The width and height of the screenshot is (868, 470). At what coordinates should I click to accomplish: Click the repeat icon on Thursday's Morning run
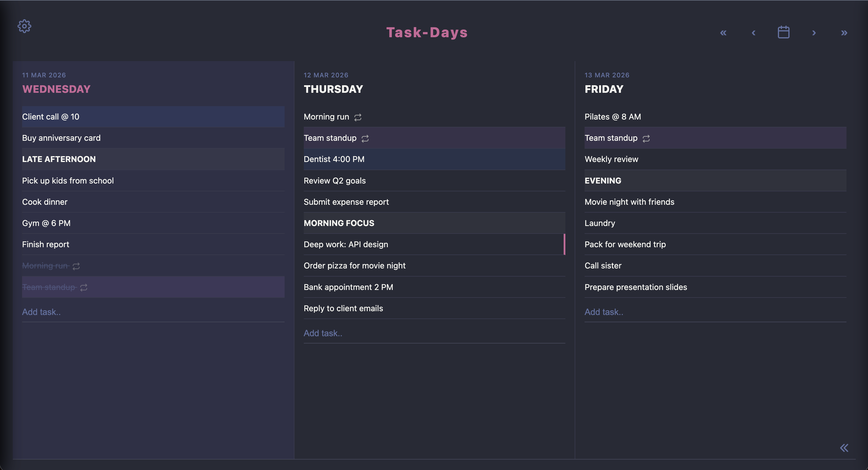pos(358,117)
